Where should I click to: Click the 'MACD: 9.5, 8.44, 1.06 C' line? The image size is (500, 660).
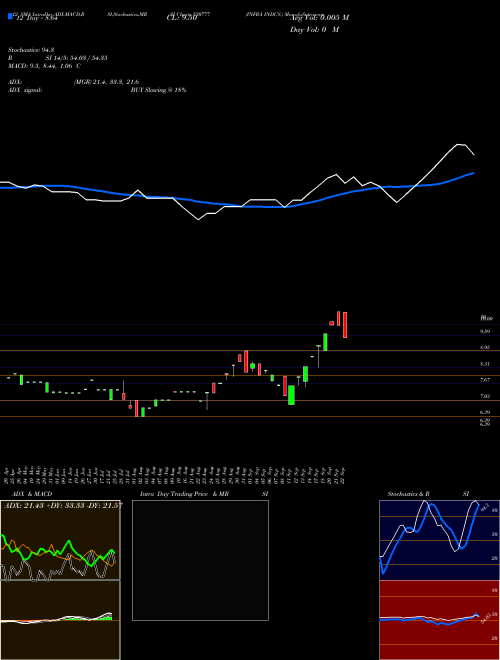pyautogui.click(x=44, y=66)
